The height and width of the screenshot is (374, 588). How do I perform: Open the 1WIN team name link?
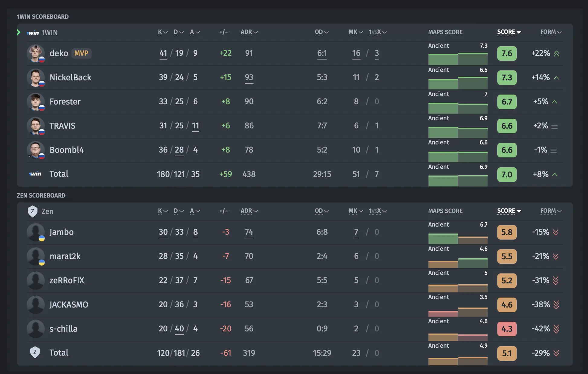[50, 33]
